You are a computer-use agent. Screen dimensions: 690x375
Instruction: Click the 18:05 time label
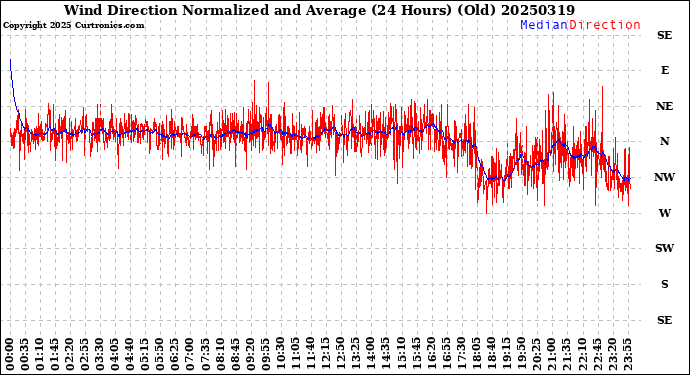[x=476, y=354]
